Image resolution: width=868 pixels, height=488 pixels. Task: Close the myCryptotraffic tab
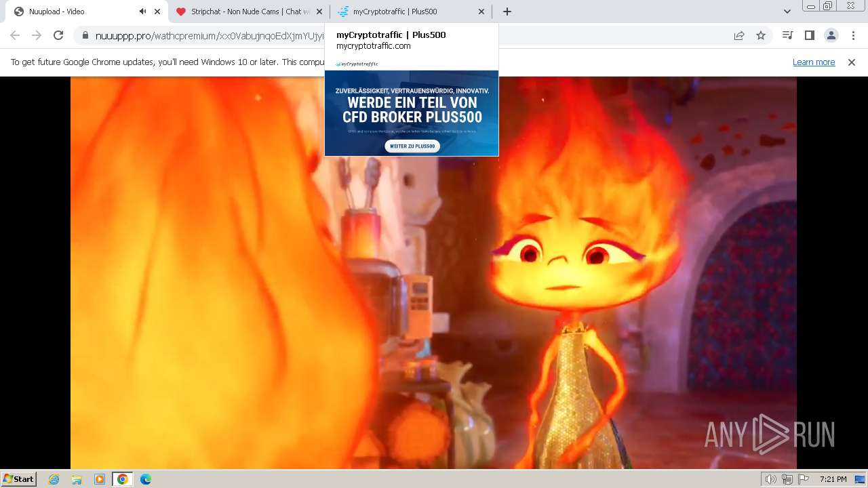[x=481, y=12]
